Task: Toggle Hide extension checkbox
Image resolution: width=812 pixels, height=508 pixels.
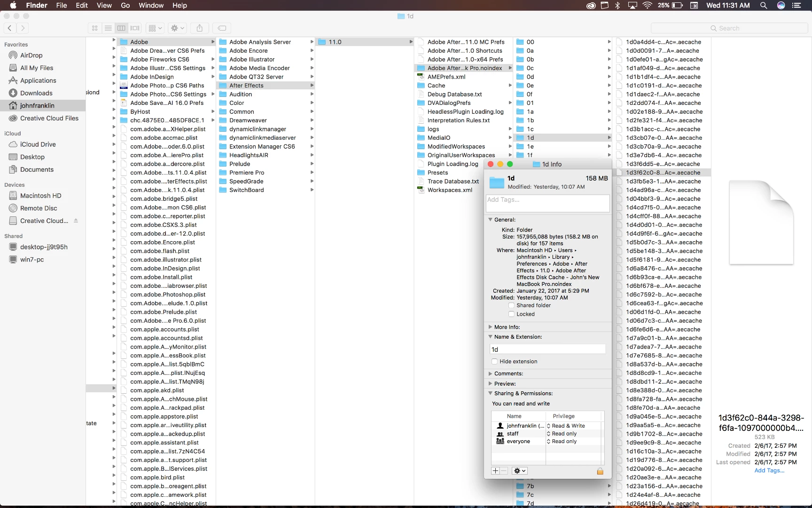Action: (x=494, y=362)
